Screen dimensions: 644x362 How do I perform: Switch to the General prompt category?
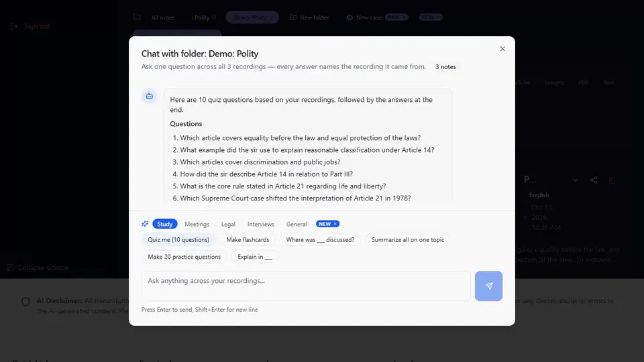[296, 224]
